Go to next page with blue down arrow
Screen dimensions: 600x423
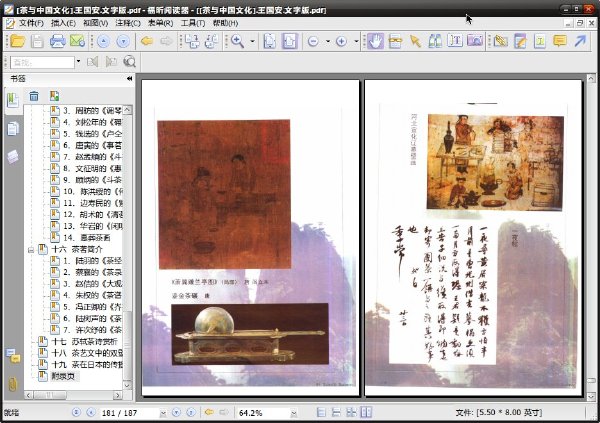point(123,41)
